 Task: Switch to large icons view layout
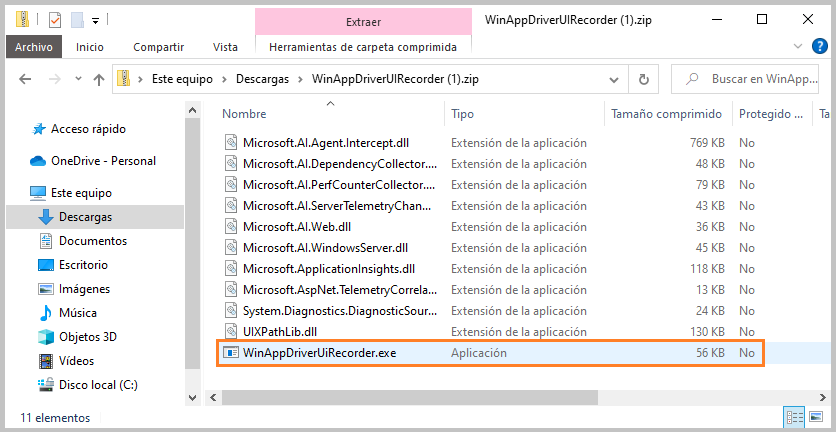click(x=816, y=417)
